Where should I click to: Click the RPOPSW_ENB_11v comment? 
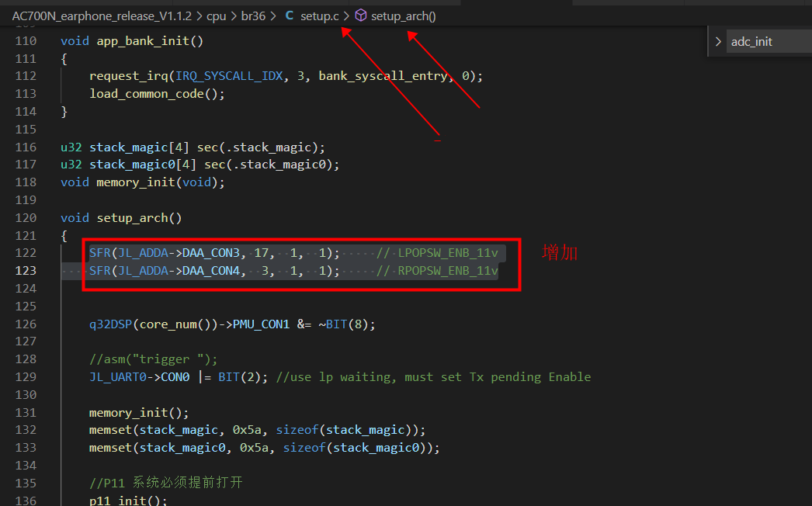click(x=437, y=271)
